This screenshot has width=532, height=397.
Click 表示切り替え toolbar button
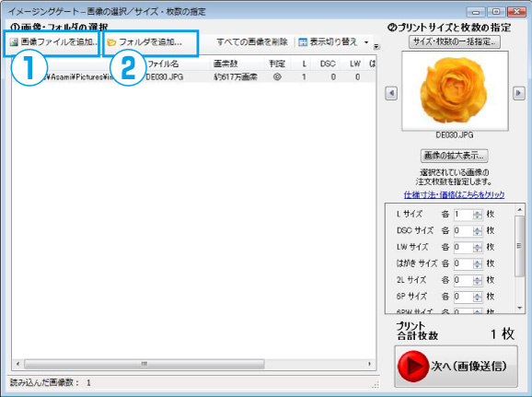329,42
